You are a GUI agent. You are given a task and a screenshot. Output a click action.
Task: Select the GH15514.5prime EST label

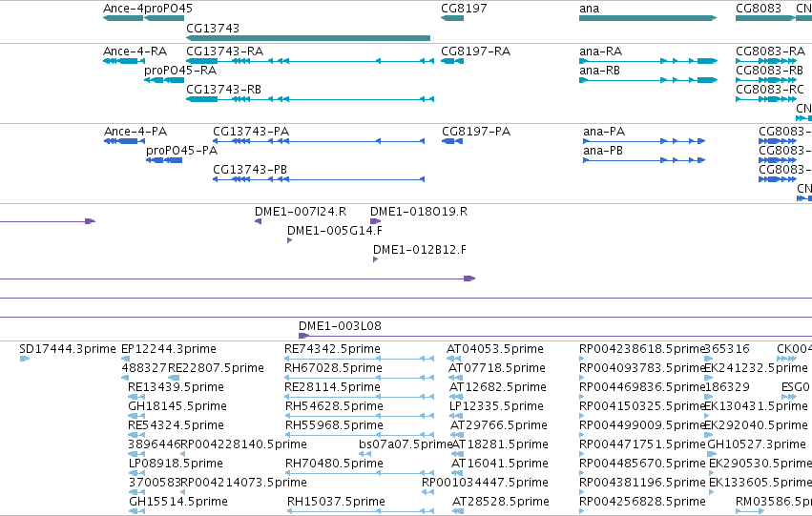click(x=178, y=502)
